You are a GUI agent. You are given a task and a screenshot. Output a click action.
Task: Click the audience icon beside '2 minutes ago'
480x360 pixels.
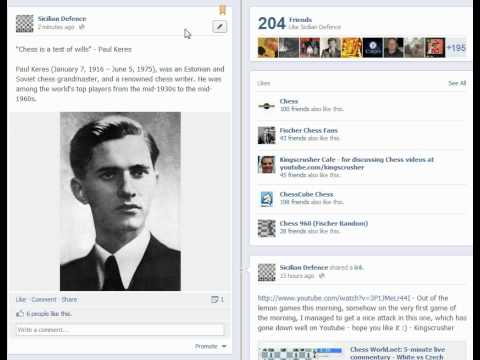click(x=82, y=27)
